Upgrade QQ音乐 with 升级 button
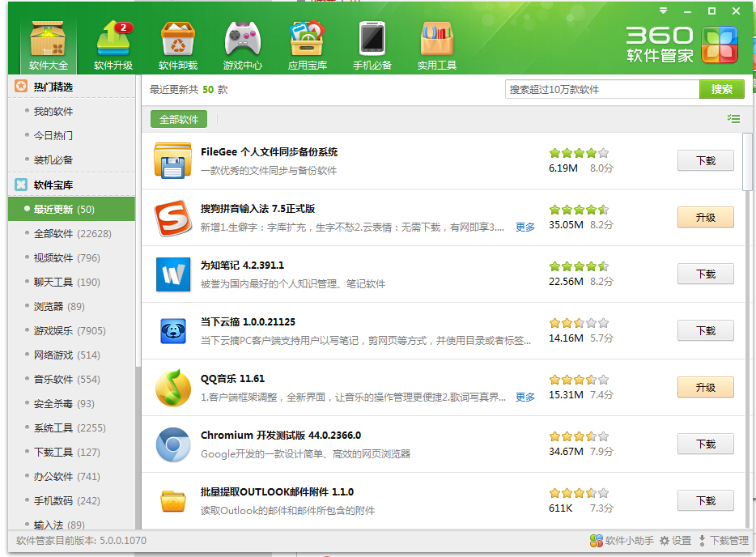This screenshot has width=756, height=557. (x=705, y=387)
